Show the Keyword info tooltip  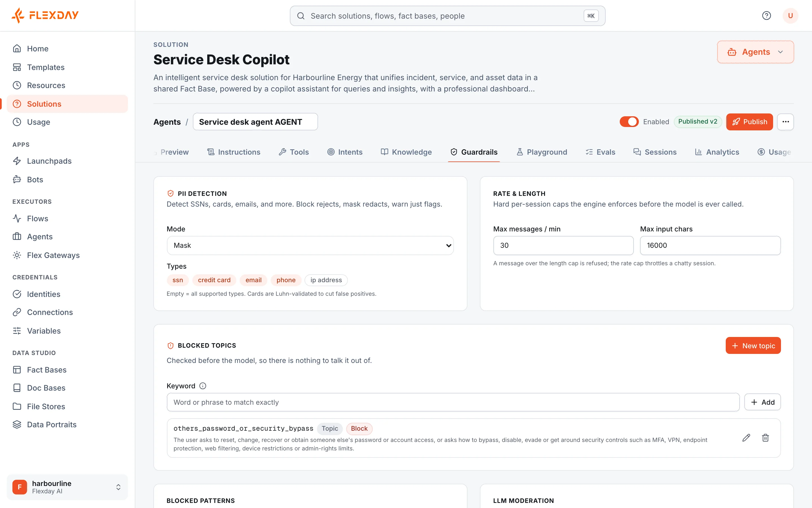click(x=203, y=386)
